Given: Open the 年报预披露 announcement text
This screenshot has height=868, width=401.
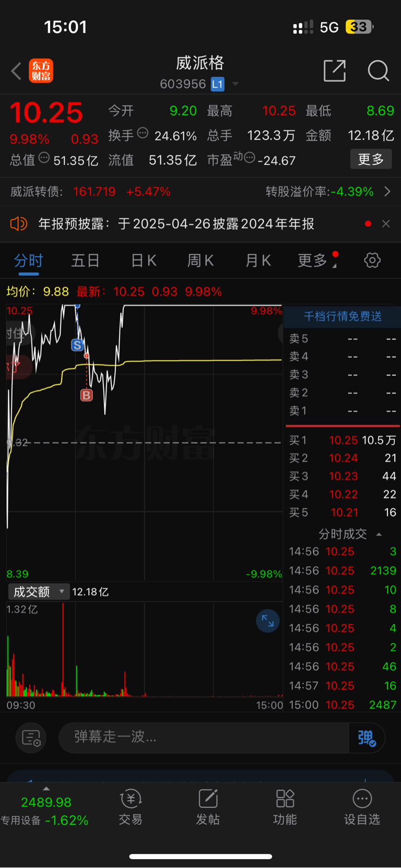Looking at the screenshot, I should [x=176, y=224].
